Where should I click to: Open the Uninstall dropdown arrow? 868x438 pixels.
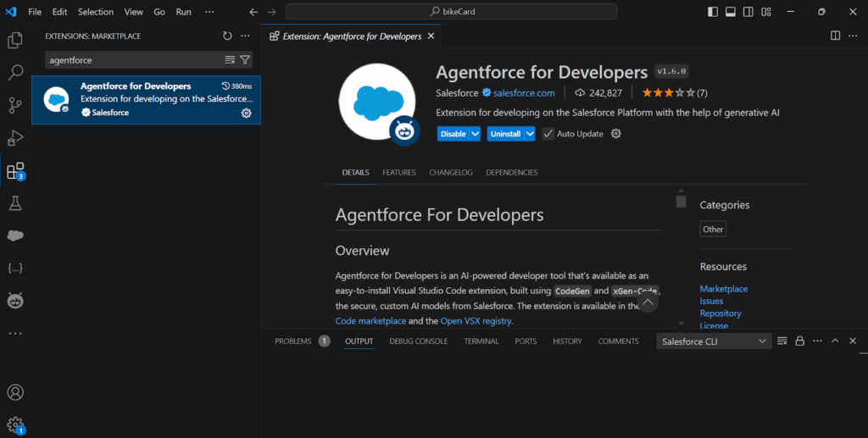click(x=530, y=134)
